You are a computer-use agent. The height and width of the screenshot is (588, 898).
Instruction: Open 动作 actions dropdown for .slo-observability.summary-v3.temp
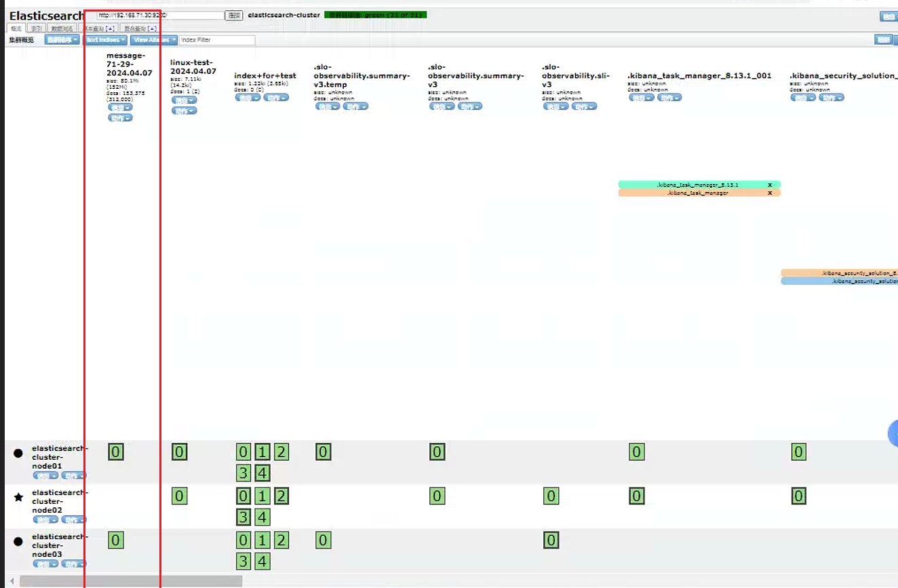(355, 106)
